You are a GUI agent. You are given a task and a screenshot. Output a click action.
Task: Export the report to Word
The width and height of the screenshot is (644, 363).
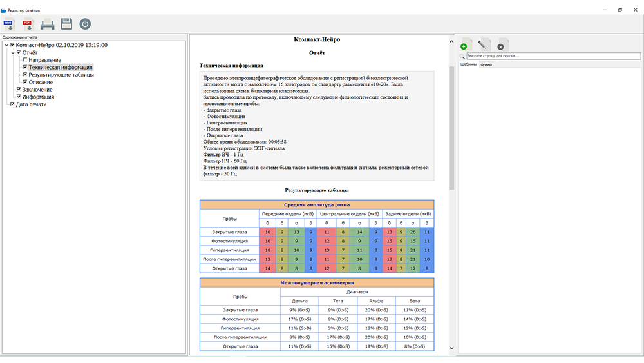(9, 25)
